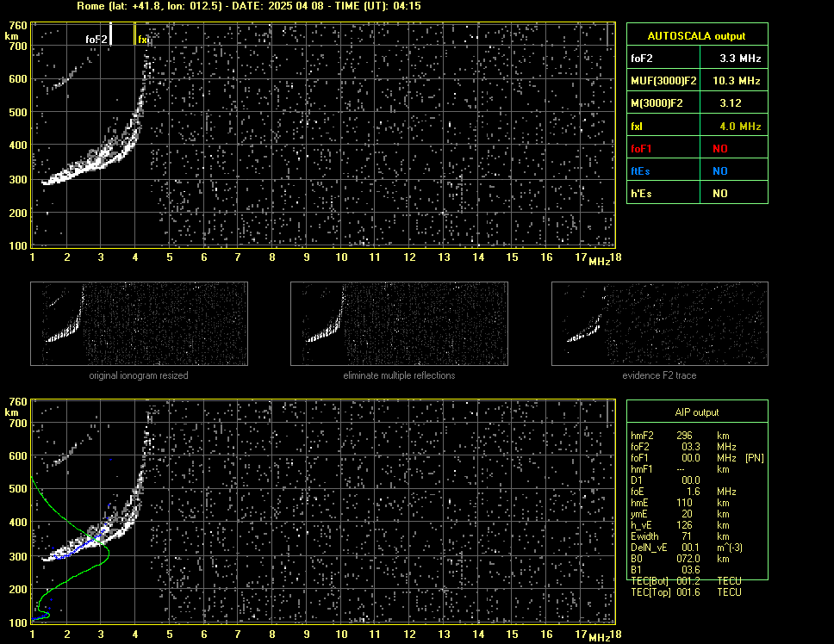Select the Ewidth '71' value
Viewport: 834px width, 644px height.
[687, 536]
